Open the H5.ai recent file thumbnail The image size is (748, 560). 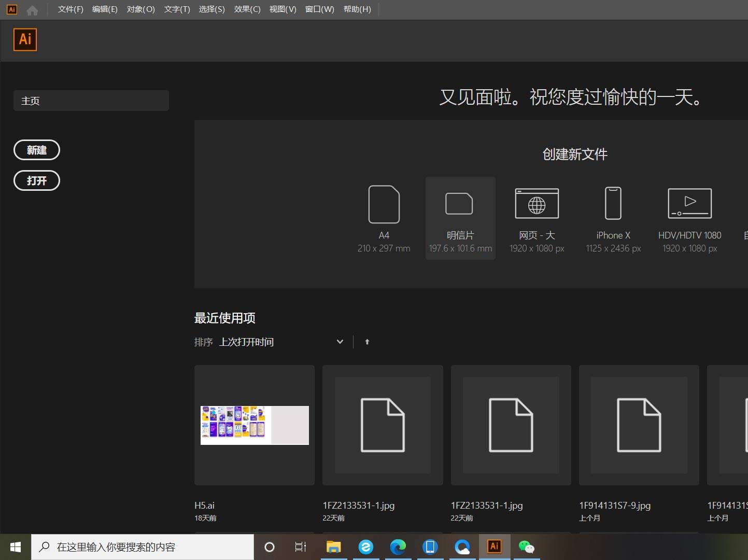[x=255, y=425]
